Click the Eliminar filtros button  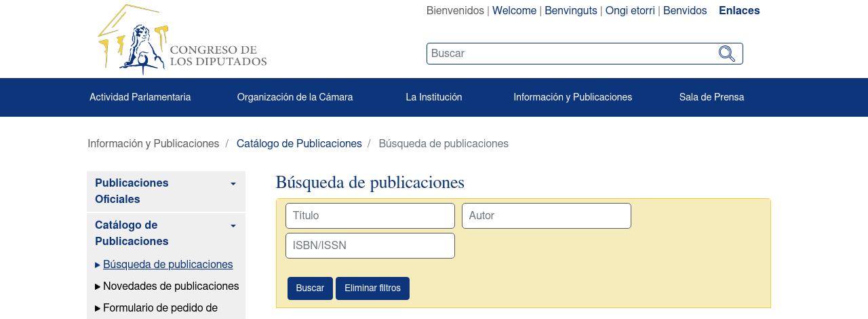(372, 288)
